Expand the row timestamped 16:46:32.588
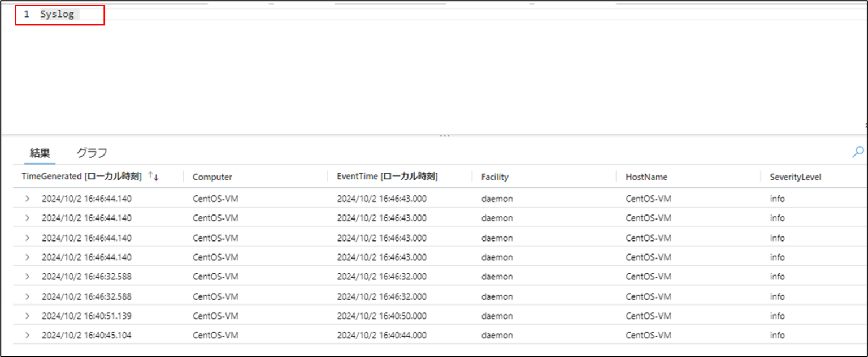This screenshot has width=868, height=357. [26, 277]
